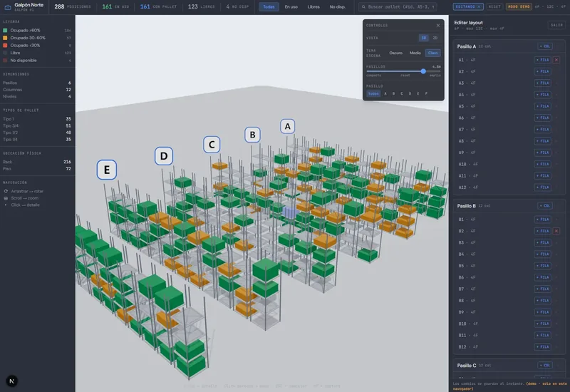Viewport: 570px width, 392px height.
Task: Click the Pasillos width slider handle
Action: pyautogui.click(x=423, y=71)
